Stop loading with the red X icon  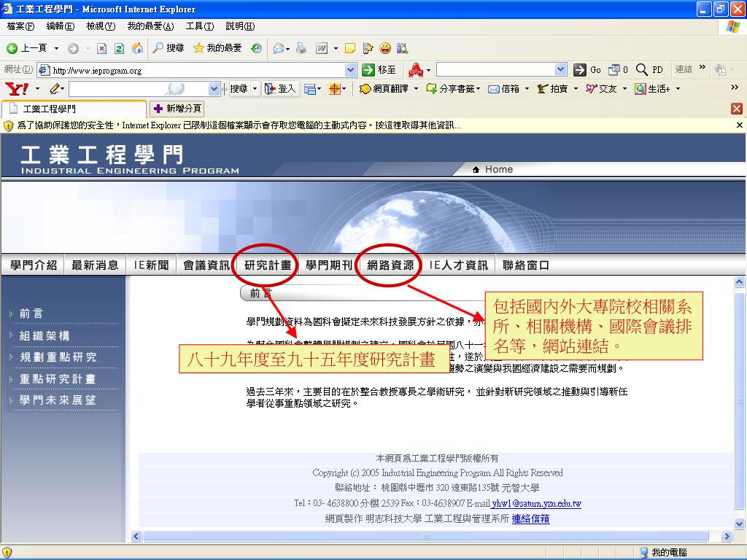tap(101, 48)
